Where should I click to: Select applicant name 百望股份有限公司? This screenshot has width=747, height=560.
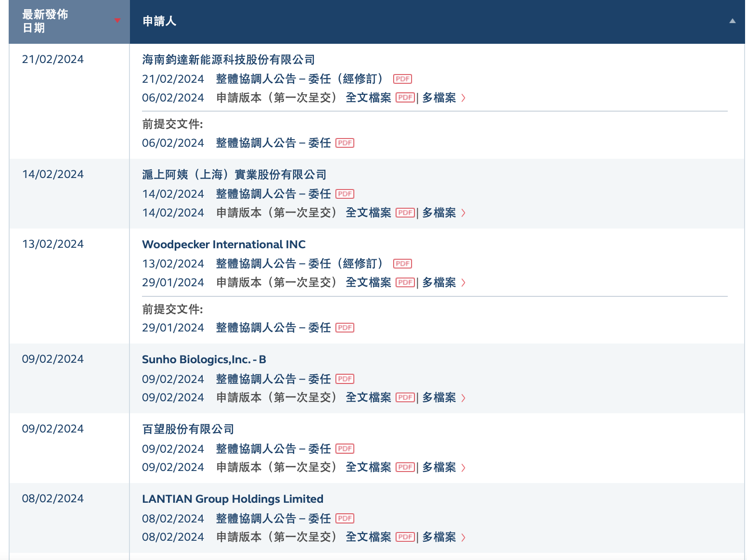coord(188,429)
